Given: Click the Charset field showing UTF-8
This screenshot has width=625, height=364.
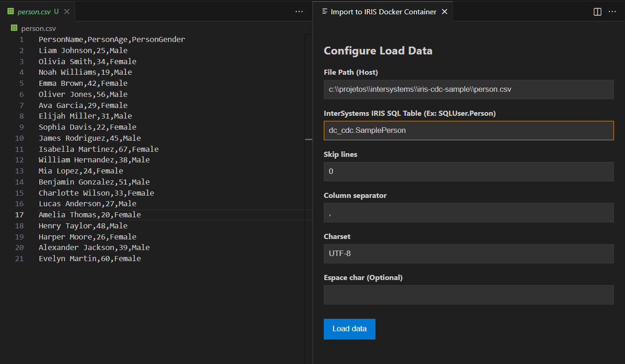Looking at the screenshot, I should point(468,254).
